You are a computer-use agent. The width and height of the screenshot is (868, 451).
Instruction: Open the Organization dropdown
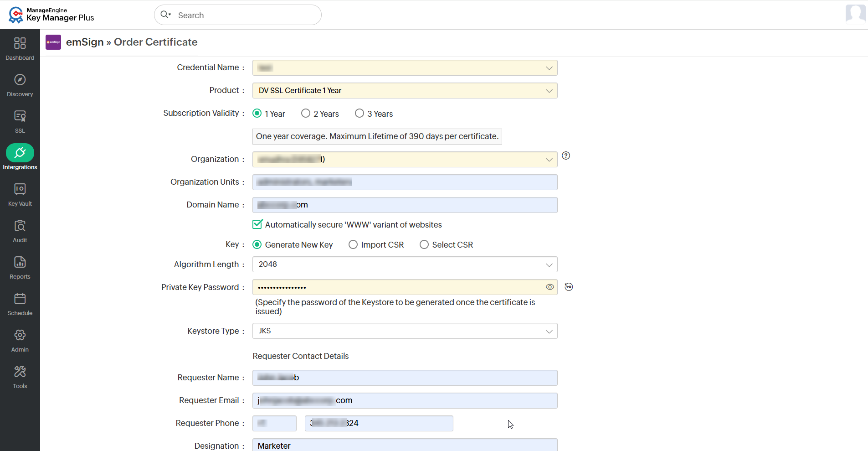pyautogui.click(x=405, y=160)
